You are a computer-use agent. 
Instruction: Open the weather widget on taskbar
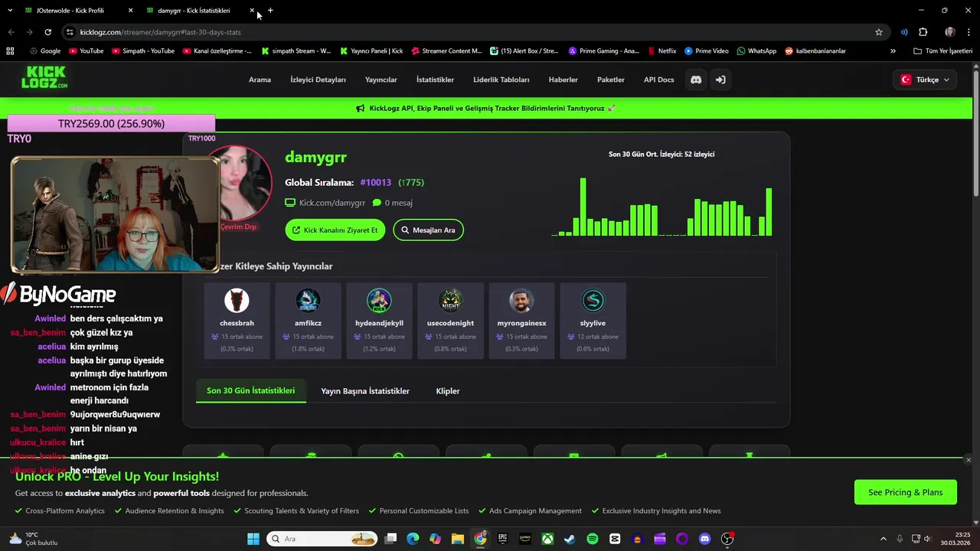click(32, 539)
